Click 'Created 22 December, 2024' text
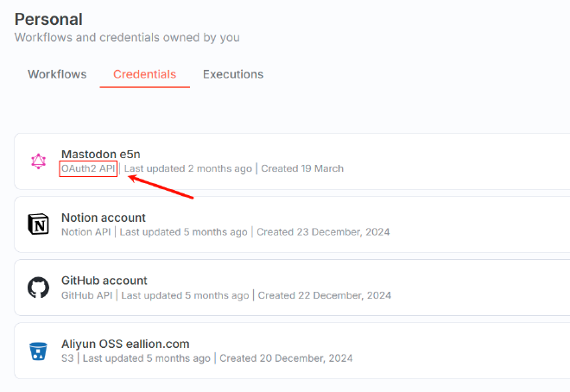Viewport: 570px width, 392px height. click(x=325, y=295)
